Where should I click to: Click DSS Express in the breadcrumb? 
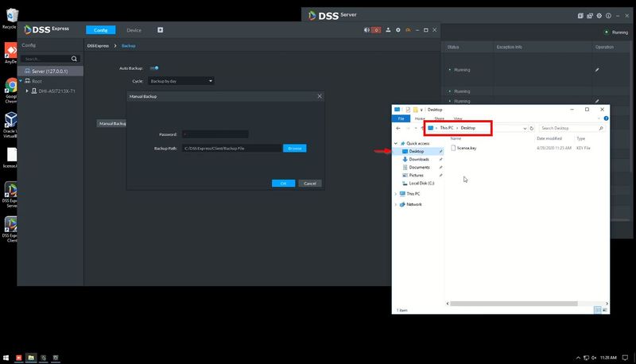98,46
